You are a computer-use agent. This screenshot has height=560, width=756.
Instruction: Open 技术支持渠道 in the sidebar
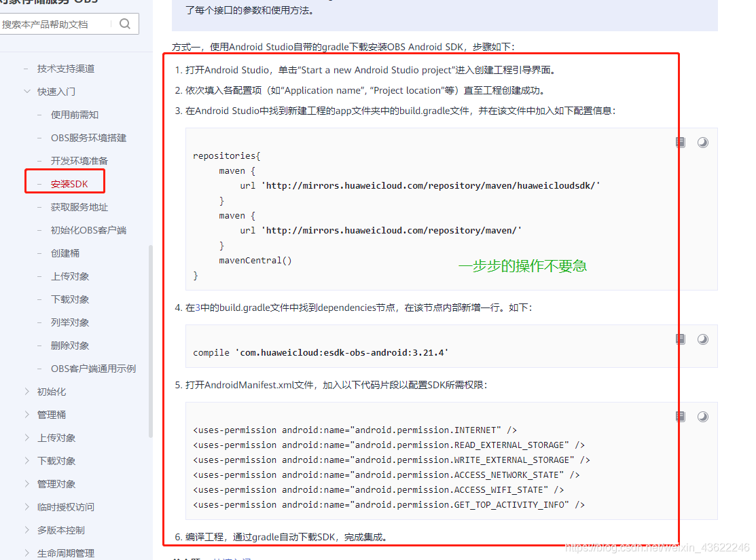(x=66, y=69)
